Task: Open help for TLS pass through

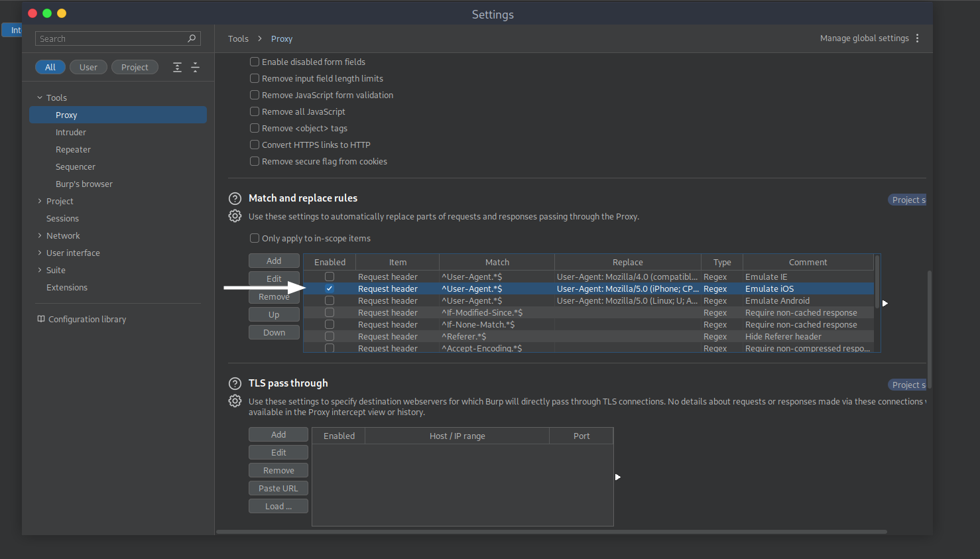Action: coord(235,383)
